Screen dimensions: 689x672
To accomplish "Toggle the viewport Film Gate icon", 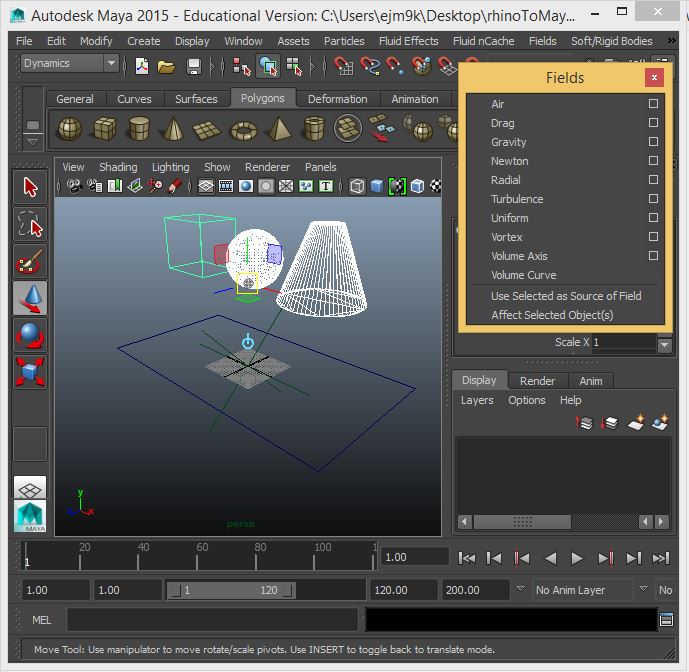I will coord(226,186).
